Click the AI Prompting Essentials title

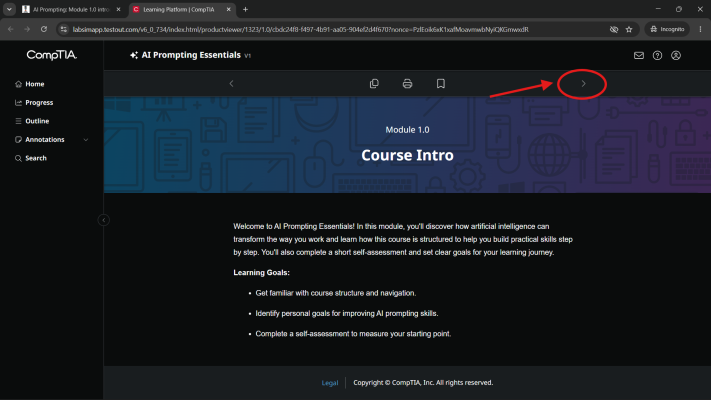[x=191, y=55]
